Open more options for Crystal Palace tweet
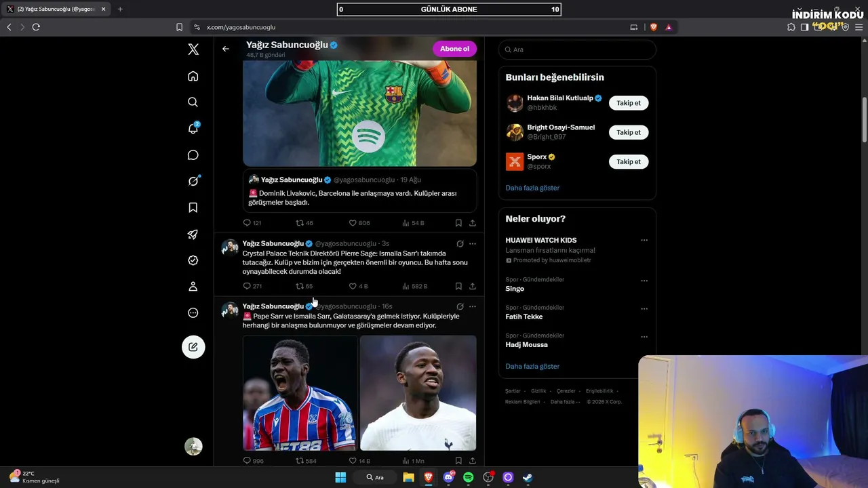The height and width of the screenshot is (488, 868). click(x=473, y=243)
